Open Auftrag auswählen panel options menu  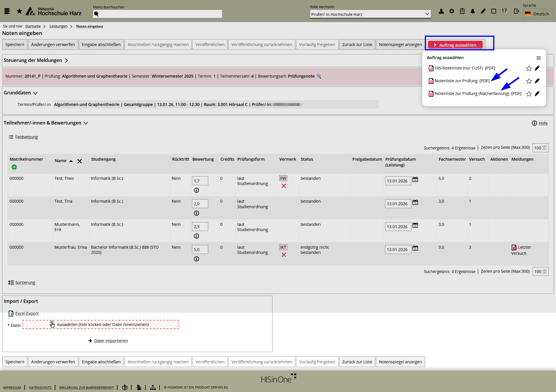[538, 58]
